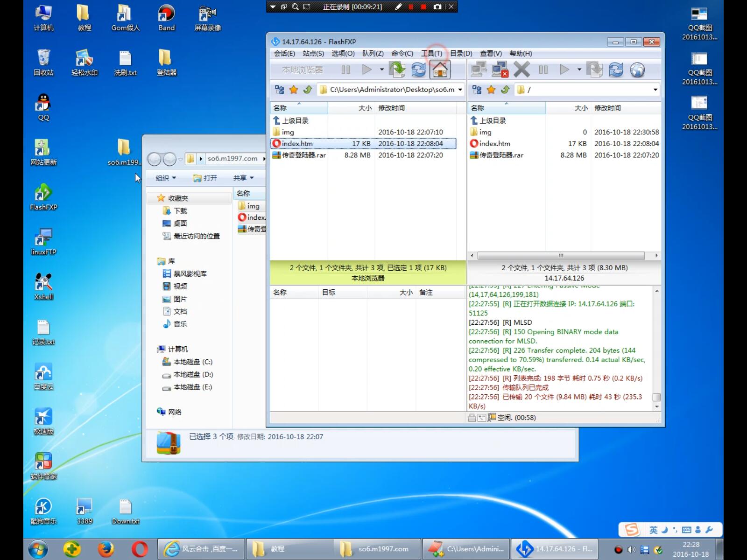This screenshot has height=560, width=747.
Task: Open remote folder tree view icon
Action: (477, 89)
